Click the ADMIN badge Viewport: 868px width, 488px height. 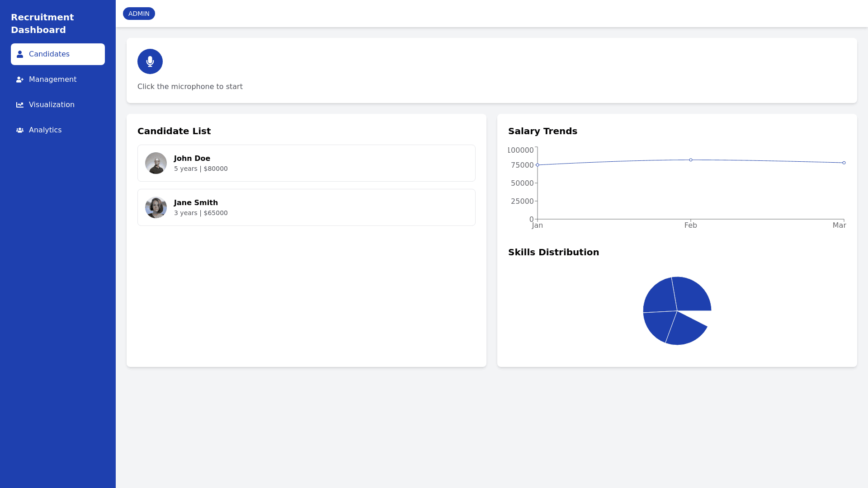pyautogui.click(x=139, y=14)
